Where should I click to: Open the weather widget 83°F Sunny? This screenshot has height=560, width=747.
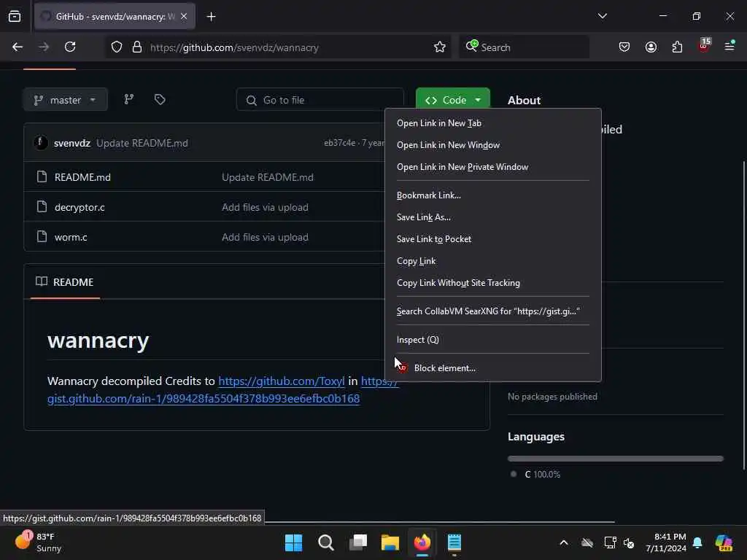pyautogui.click(x=38, y=542)
